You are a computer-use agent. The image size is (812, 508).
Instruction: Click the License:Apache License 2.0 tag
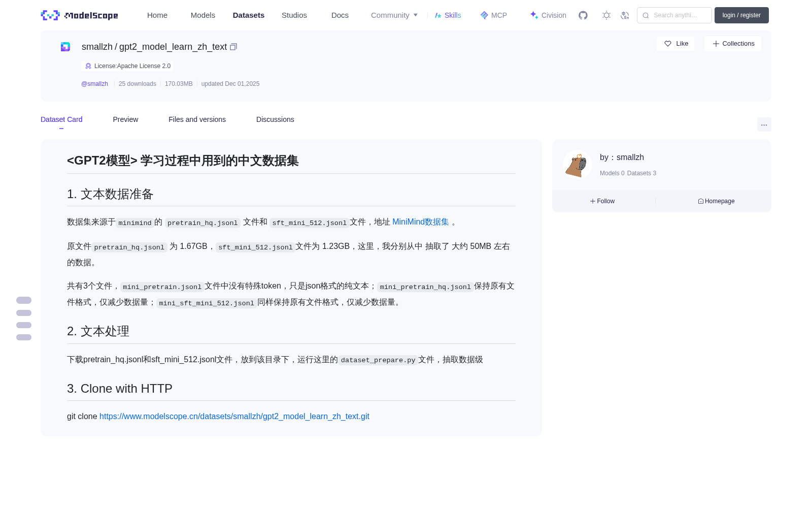127,66
